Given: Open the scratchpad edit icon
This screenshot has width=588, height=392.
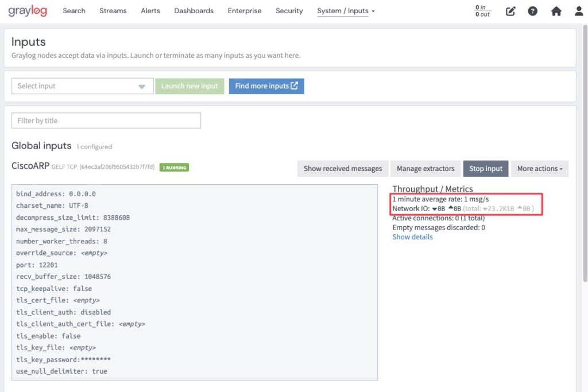Looking at the screenshot, I should 510,11.
